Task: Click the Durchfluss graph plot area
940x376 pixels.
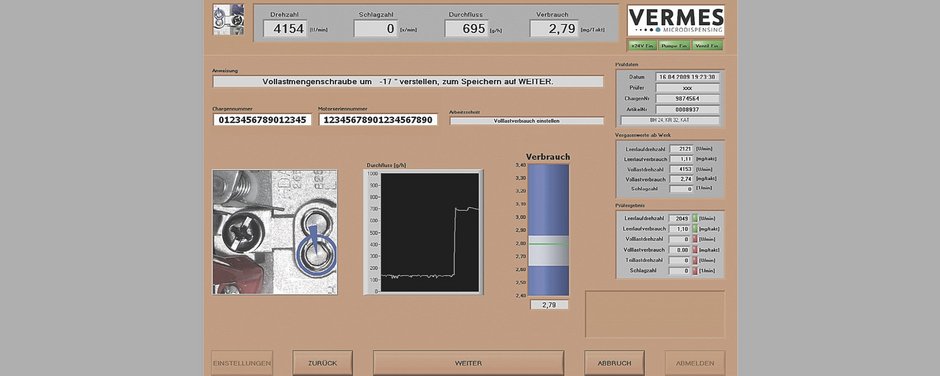Action: click(430, 232)
